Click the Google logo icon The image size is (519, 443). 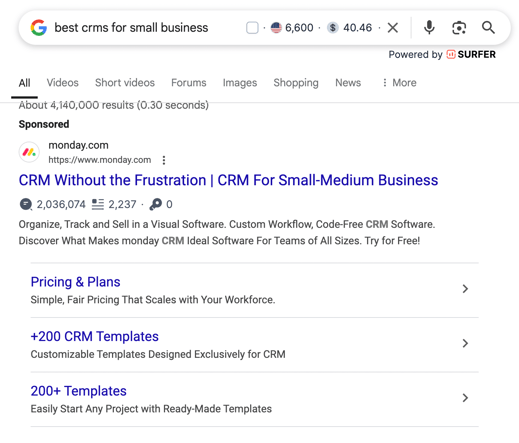click(39, 27)
